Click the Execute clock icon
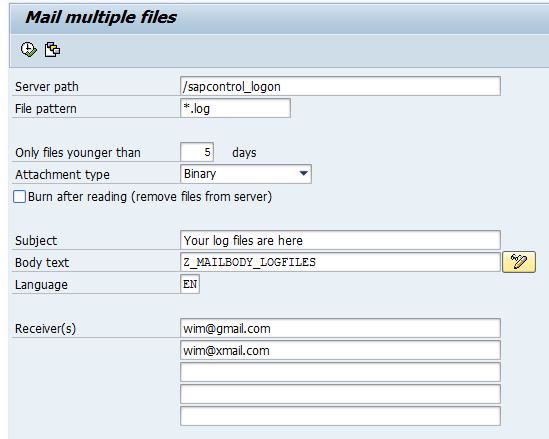 click(28, 49)
